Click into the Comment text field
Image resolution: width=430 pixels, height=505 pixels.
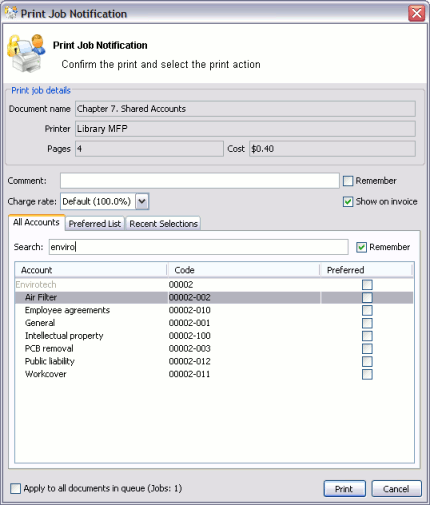200,181
